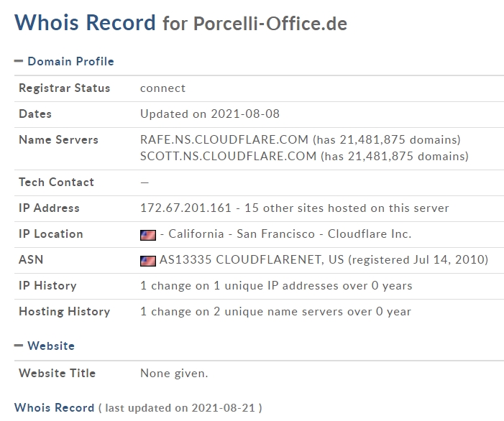Image resolution: width=504 pixels, height=421 pixels.
Task: Open the IP History change details
Action: [276, 286]
